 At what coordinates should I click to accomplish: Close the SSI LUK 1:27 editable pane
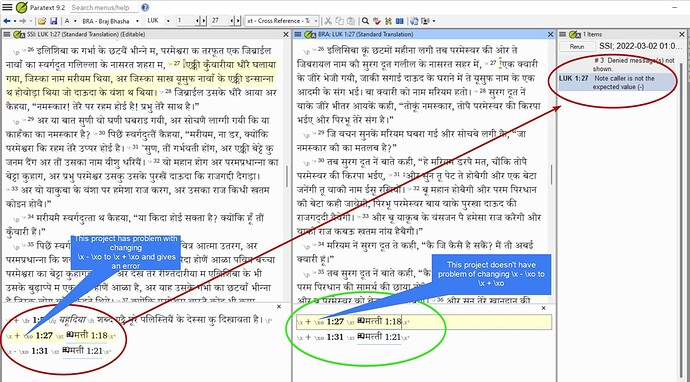point(286,34)
